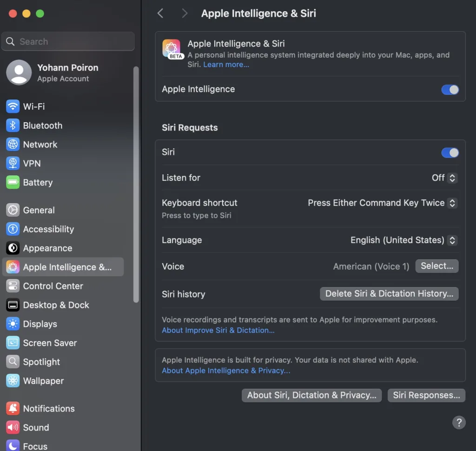476x451 pixels.
Task: Click the Bluetooth icon in sidebar
Action: pyautogui.click(x=13, y=126)
